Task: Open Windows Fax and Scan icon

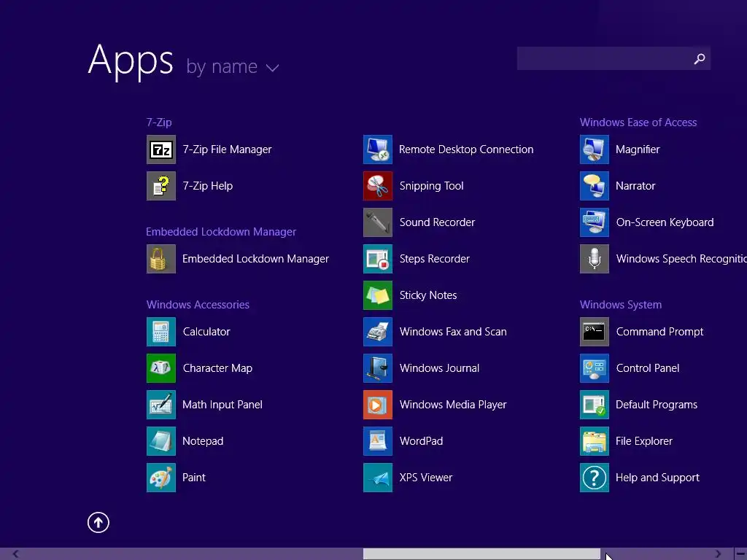Action: coord(378,332)
